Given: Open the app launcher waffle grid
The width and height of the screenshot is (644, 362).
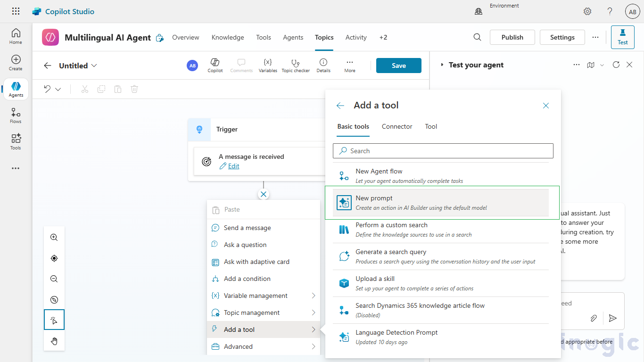Looking at the screenshot, I should click(16, 11).
